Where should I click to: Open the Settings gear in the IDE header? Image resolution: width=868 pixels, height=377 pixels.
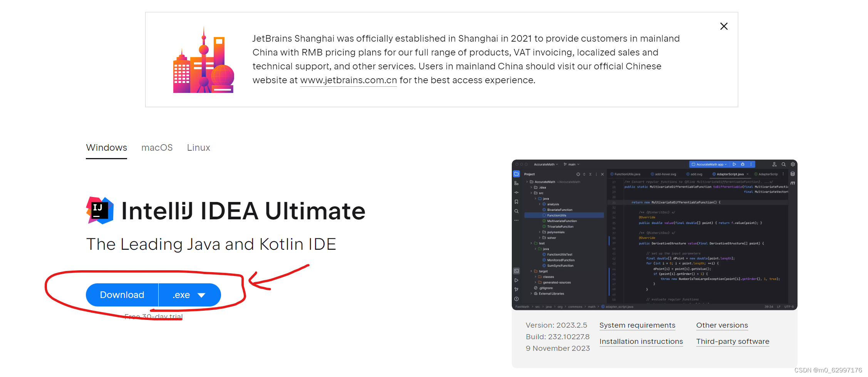(793, 164)
